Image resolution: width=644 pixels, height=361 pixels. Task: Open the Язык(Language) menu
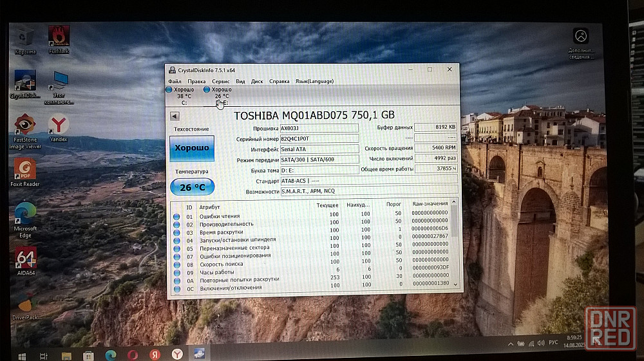315,81
